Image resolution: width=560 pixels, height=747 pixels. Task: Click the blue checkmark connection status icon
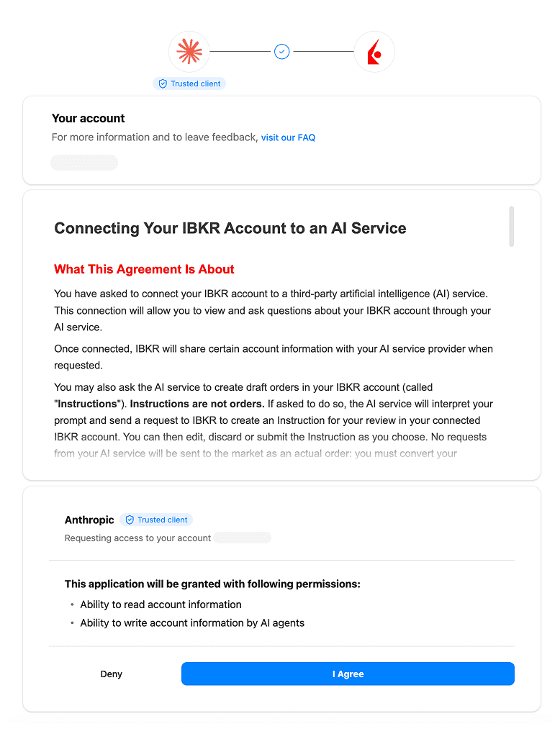281,51
